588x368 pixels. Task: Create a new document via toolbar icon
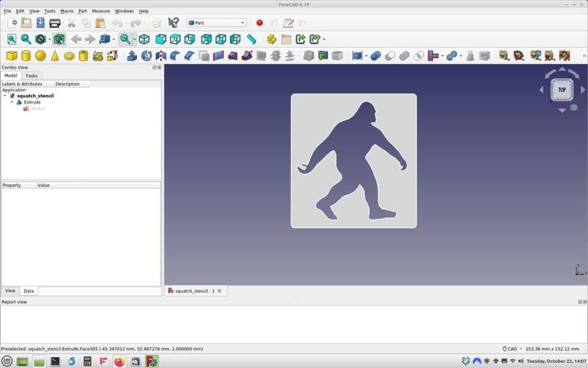point(12,23)
